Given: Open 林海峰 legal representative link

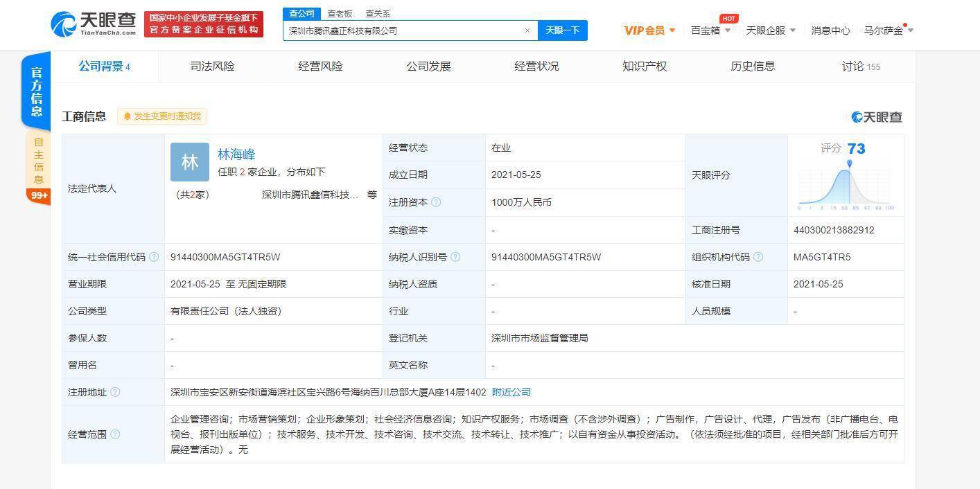Looking at the screenshot, I should tap(236, 154).
